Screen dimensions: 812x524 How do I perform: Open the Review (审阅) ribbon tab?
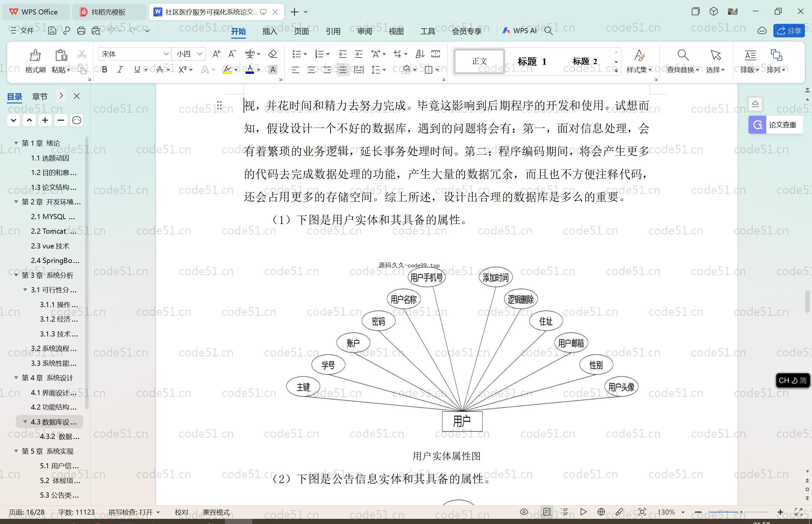365,31
